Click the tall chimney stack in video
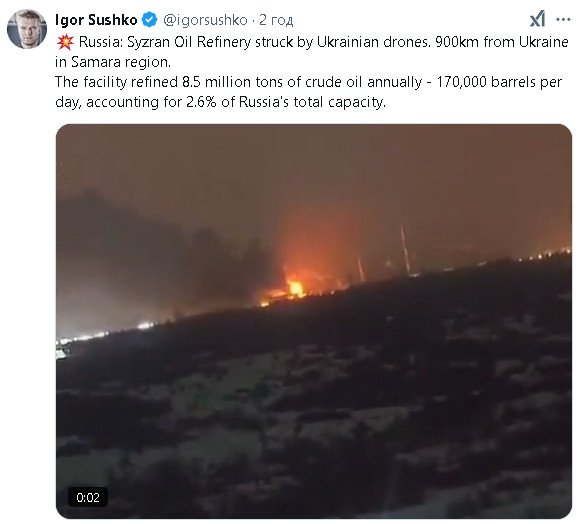The image size is (583, 524). click(x=405, y=249)
